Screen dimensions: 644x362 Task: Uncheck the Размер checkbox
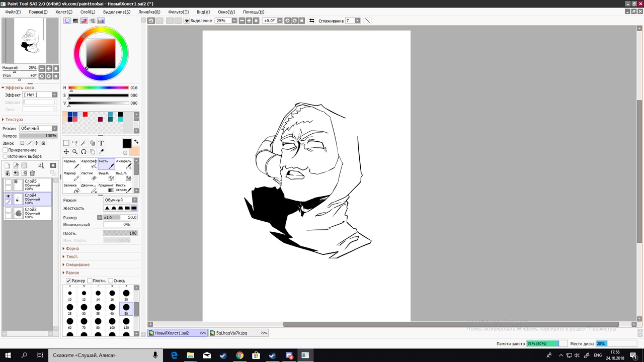click(x=68, y=281)
